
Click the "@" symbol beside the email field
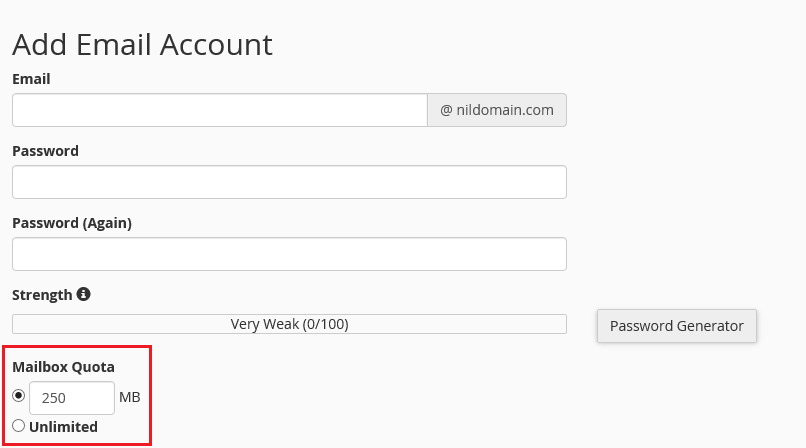(x=446, y=110)
